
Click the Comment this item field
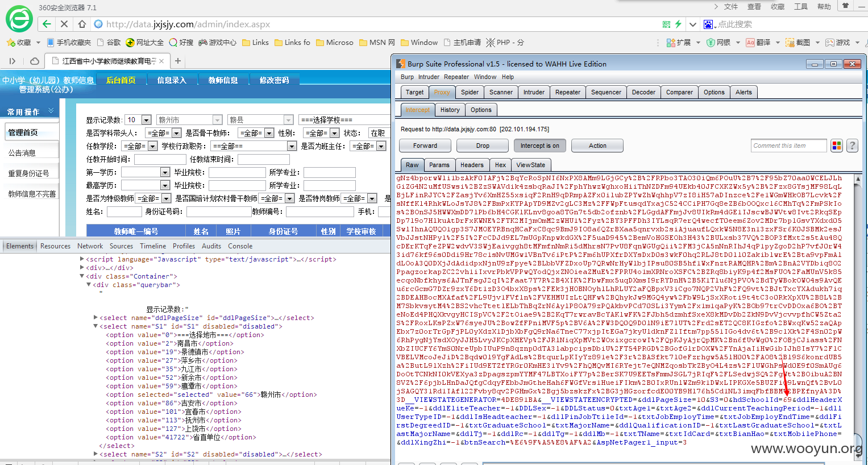tap(788, 146)
